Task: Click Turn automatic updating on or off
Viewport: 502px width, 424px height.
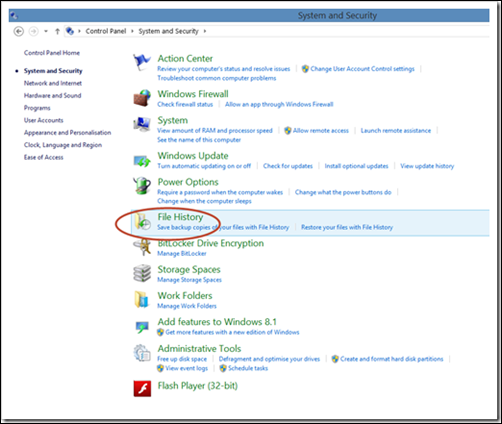Action: pos(204,166)
